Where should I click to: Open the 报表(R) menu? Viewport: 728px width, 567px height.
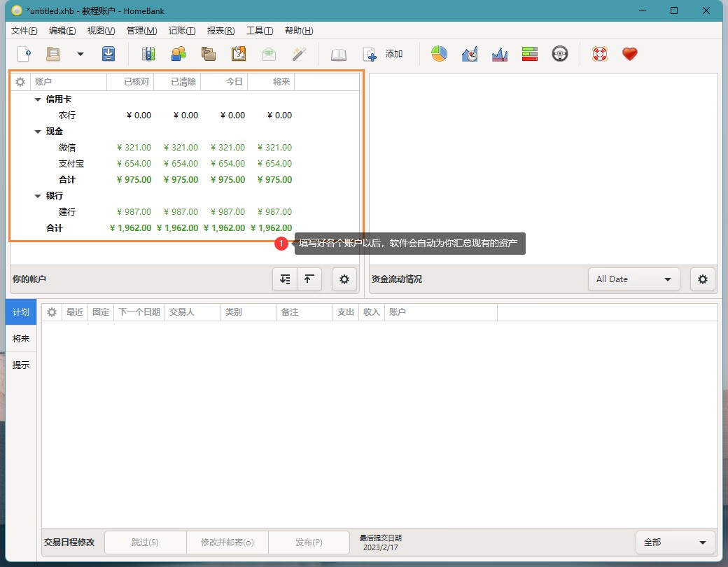[x=220, y=31]
